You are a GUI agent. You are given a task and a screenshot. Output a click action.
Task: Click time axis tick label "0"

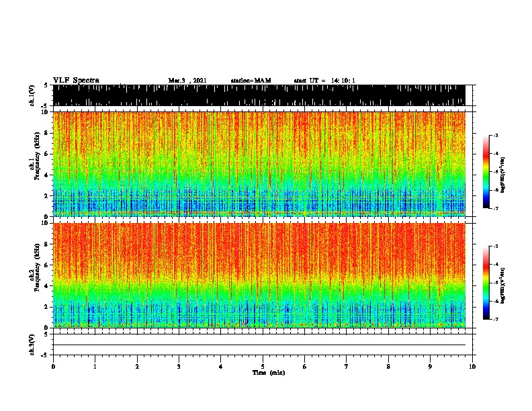click(53, 366)
